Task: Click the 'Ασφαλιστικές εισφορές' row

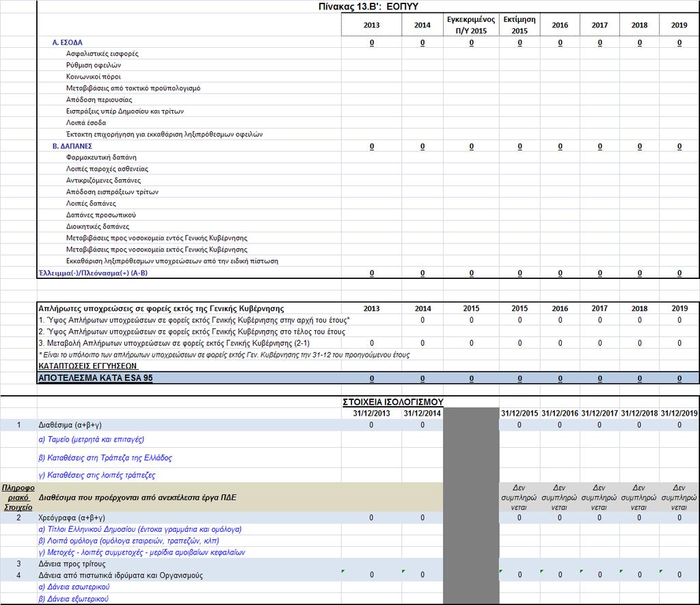Action: click(x=103, y=53)
